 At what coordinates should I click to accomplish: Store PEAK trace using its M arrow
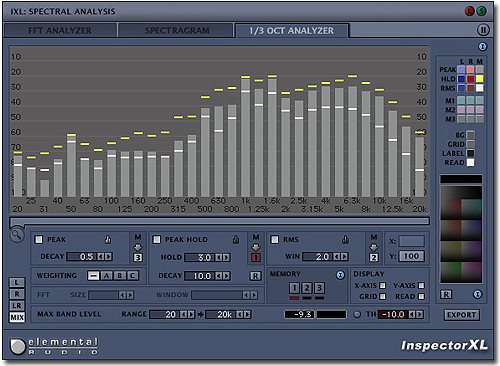click(138, 248)
